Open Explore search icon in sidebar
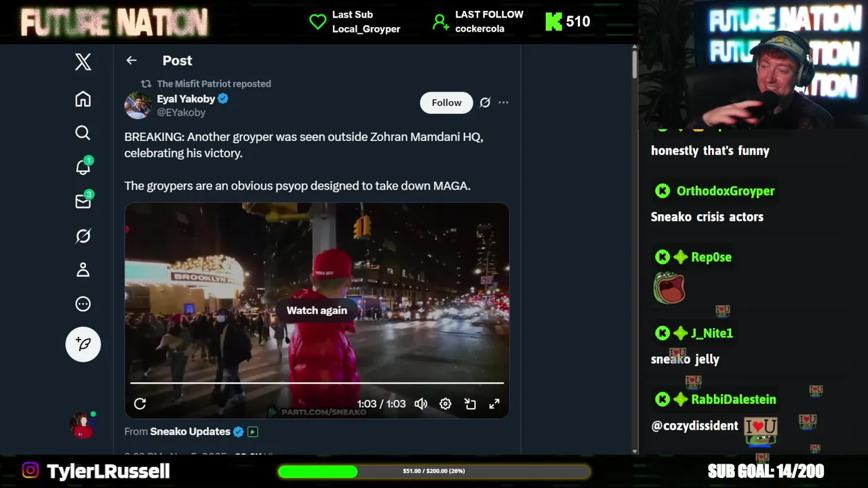This screenshot has width=868, height=488. (83, 133)
